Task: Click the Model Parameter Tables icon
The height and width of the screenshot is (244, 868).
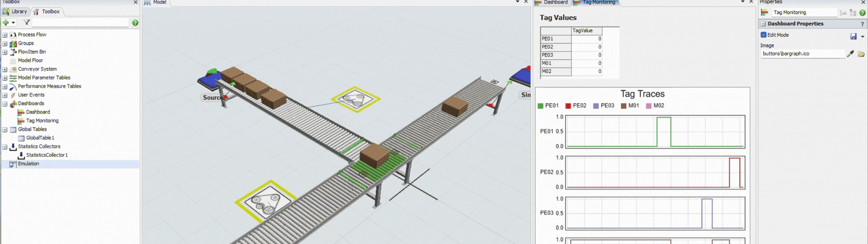Action: click(x=13, y=78)
